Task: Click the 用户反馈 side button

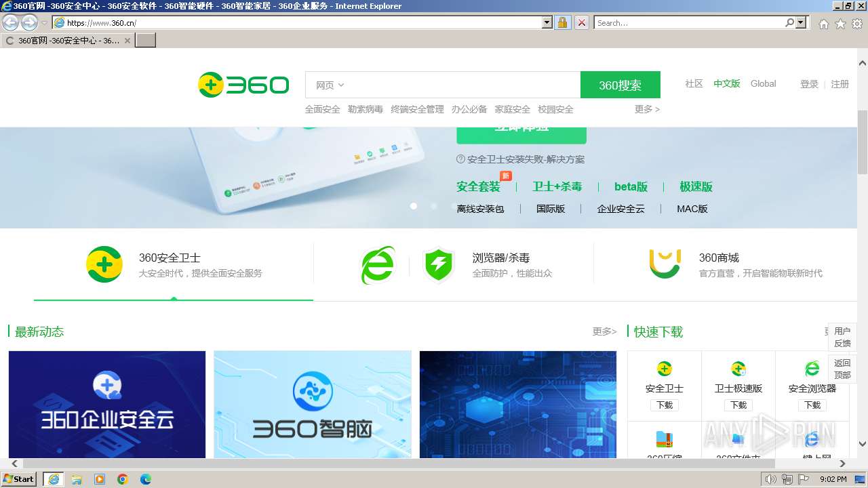Action: (x=842, y=337)
